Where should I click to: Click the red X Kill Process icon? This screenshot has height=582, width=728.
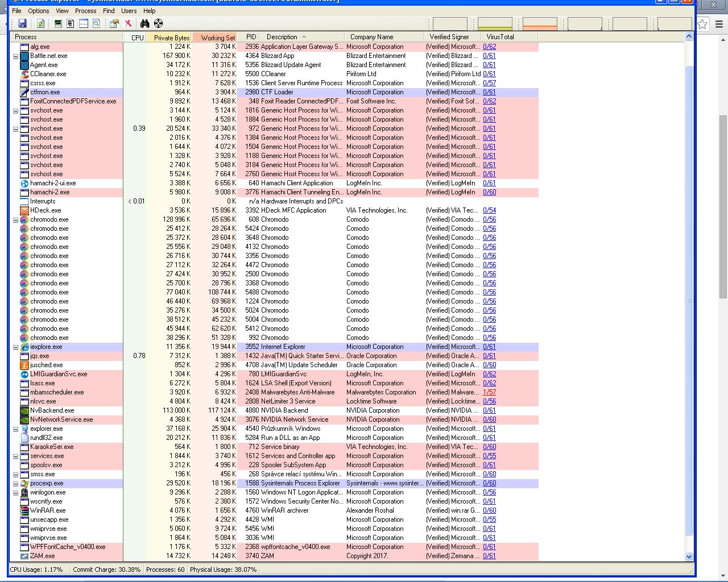(129, 23)
